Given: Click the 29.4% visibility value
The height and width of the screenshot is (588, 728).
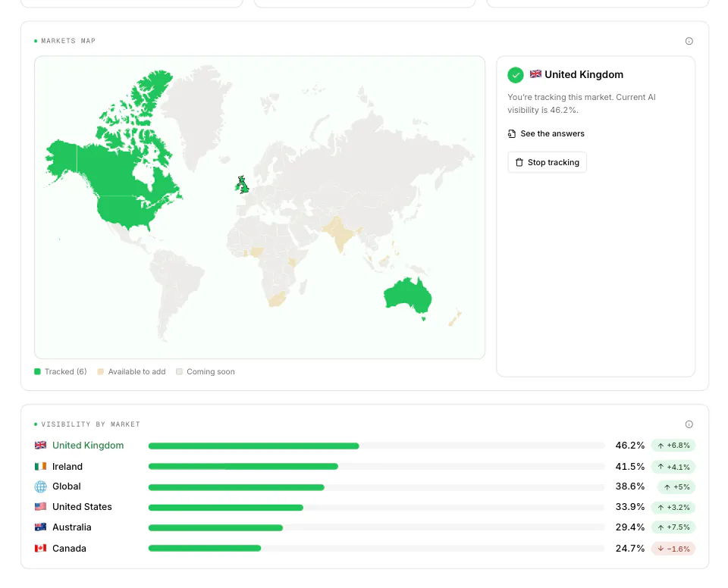Looking at the screenshot, I should 630,527.
